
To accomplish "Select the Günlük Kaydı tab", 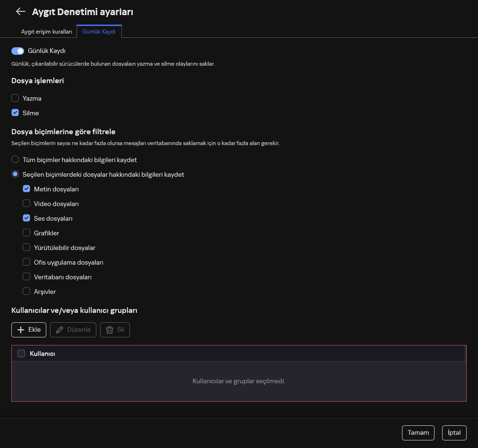I will tap(99, 32).
